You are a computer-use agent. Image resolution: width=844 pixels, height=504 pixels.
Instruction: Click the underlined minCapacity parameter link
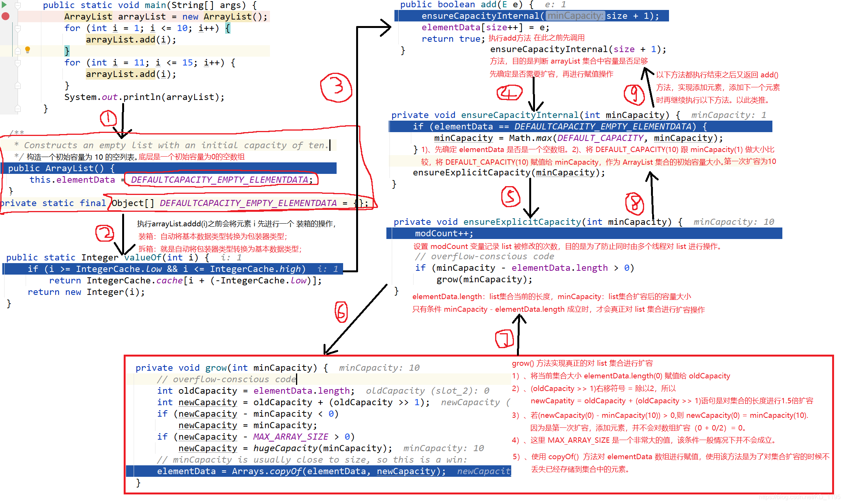(x=634, y=115)
